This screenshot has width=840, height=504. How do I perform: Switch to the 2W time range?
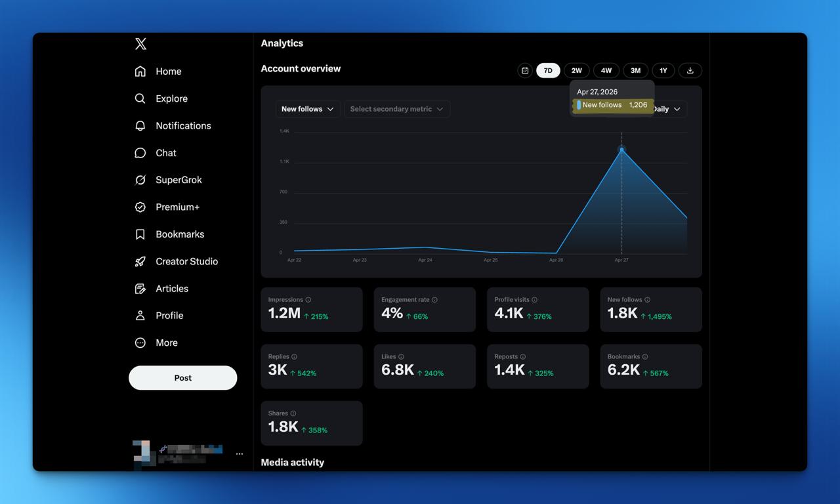tap(576, 70)
